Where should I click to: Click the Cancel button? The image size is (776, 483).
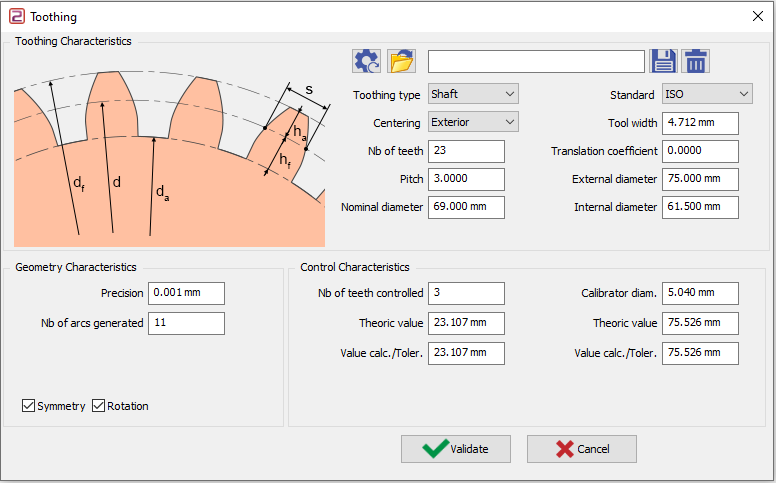582,449
